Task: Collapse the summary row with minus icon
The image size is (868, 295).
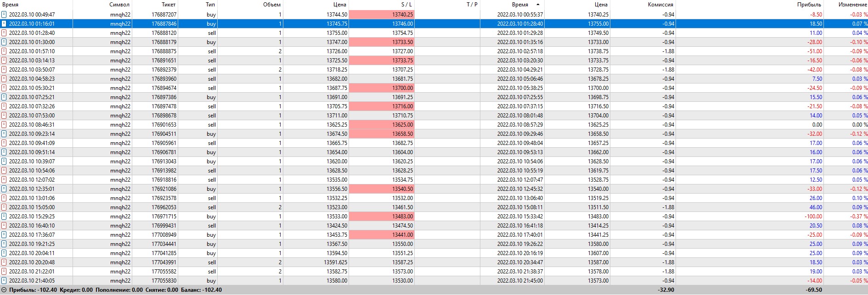Action: click(x=4, y=290)
